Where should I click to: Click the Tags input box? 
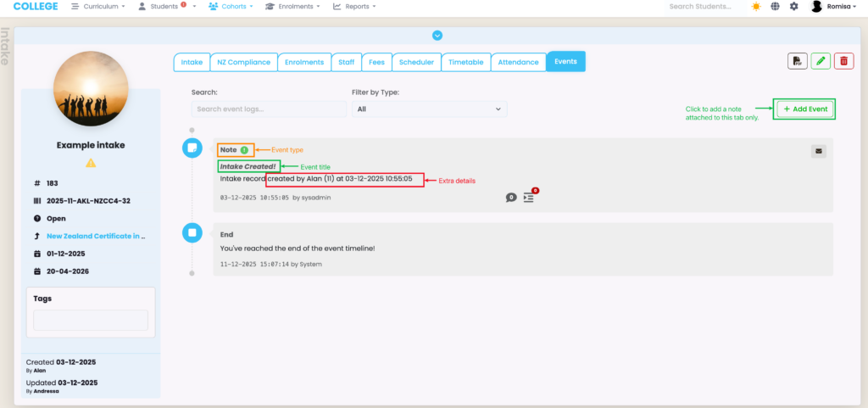tap(91, 320)
